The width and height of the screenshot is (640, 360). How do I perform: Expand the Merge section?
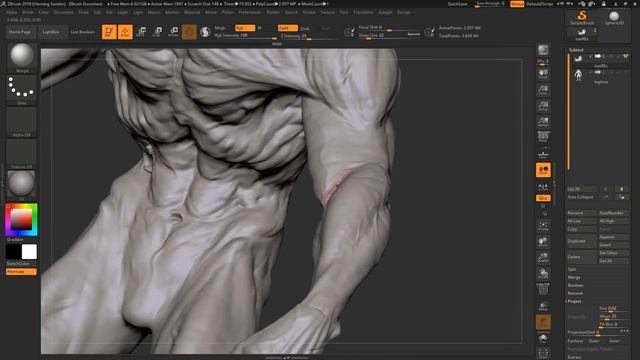574,277
